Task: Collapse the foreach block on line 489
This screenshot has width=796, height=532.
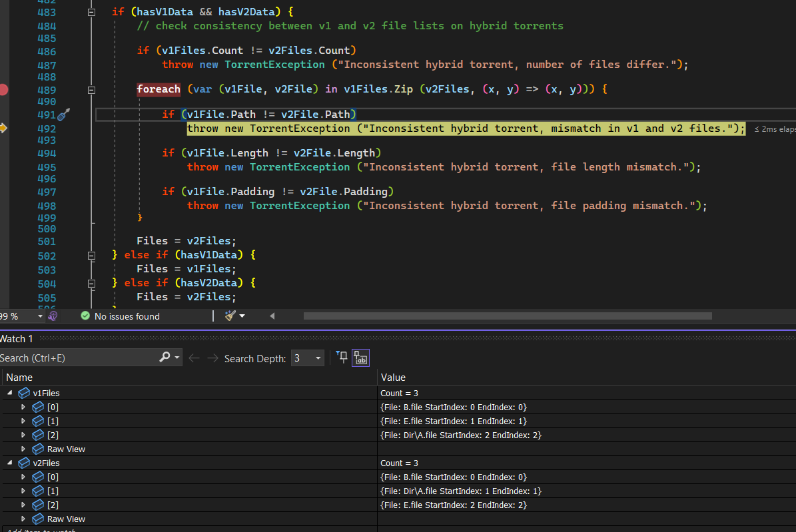Action: 91,90
